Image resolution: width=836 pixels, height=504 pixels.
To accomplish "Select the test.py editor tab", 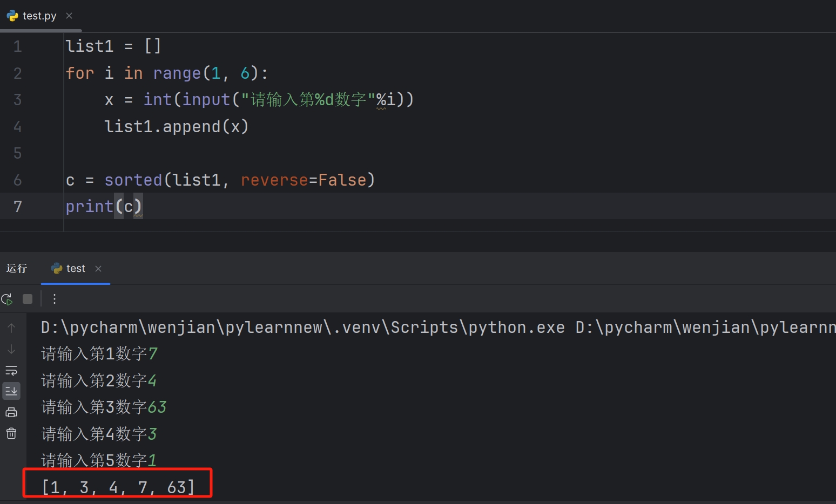I will (x=39, y=16).
